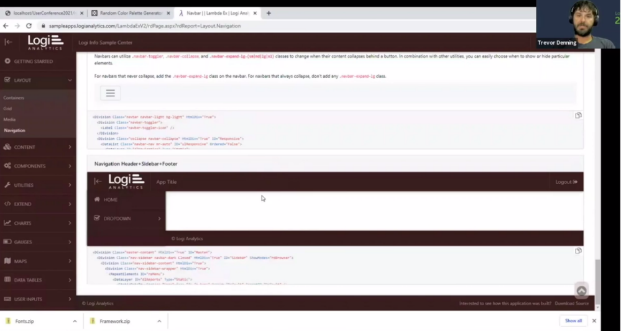Click Show all downloads button
This screenshot has width=644, height=331.
(x=573, y=320)
